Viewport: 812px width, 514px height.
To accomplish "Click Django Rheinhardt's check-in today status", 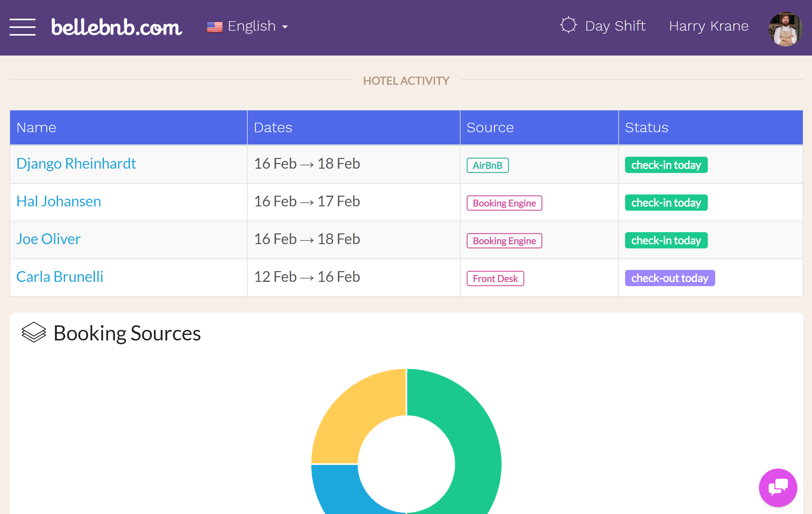I will pos(666,165).
